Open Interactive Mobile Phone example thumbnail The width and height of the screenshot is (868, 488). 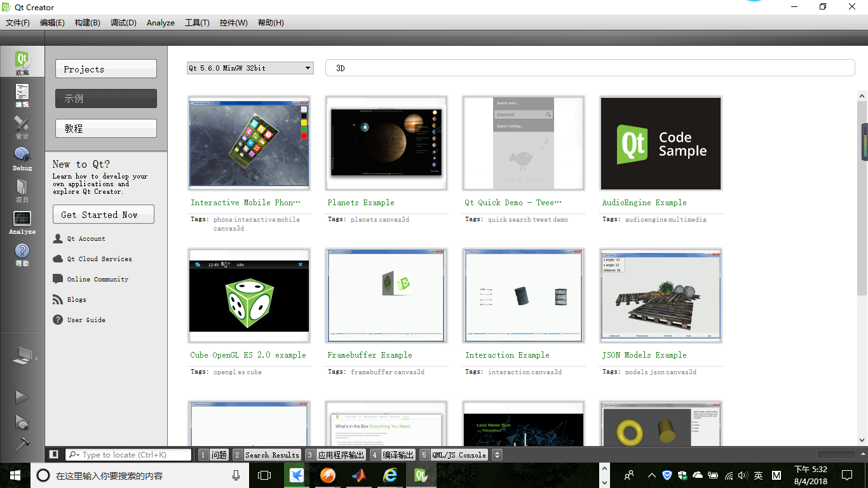click(249, 143)
